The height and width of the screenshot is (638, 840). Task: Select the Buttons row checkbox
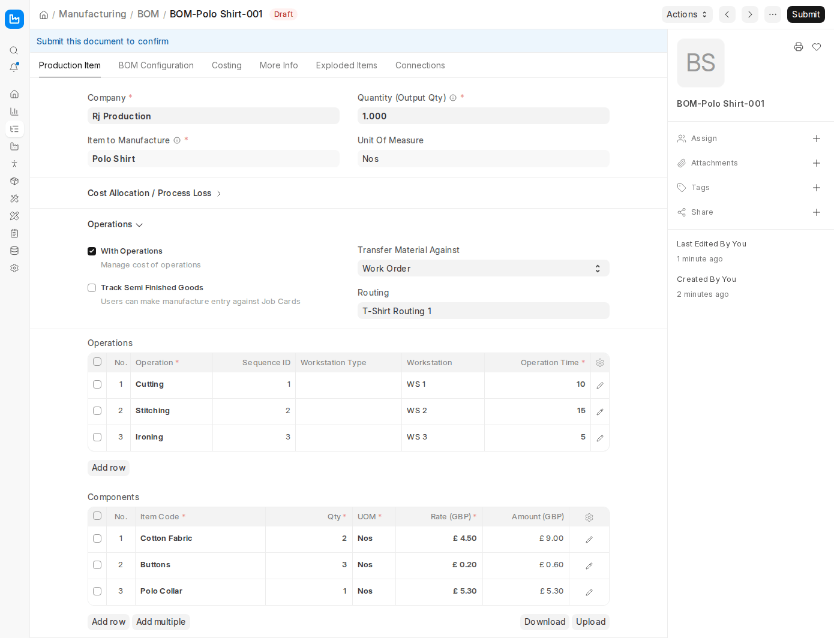97,565
